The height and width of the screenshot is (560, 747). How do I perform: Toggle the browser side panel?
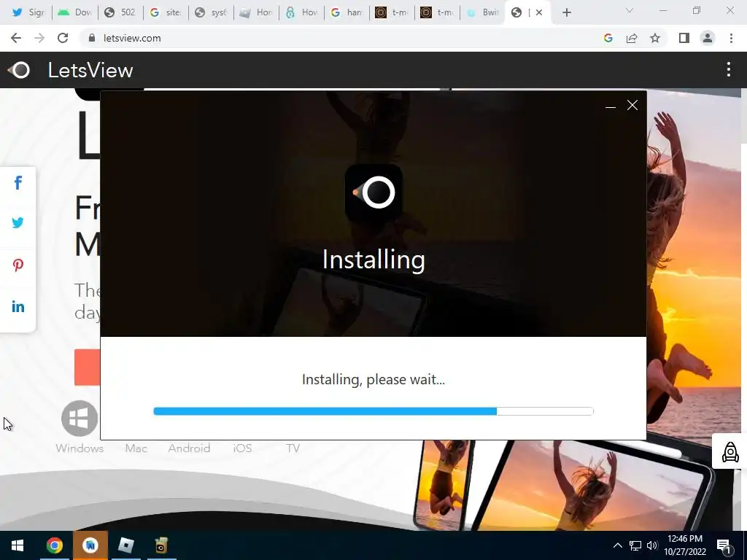tap(684, 38)
